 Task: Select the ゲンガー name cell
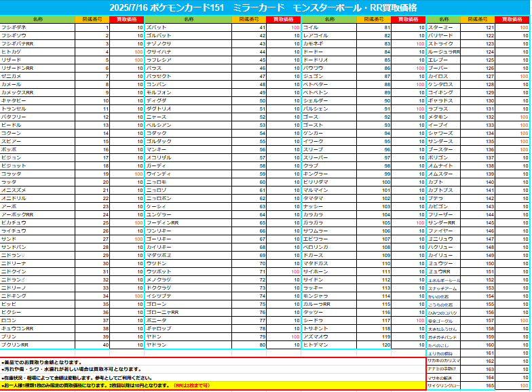(329, 133)
